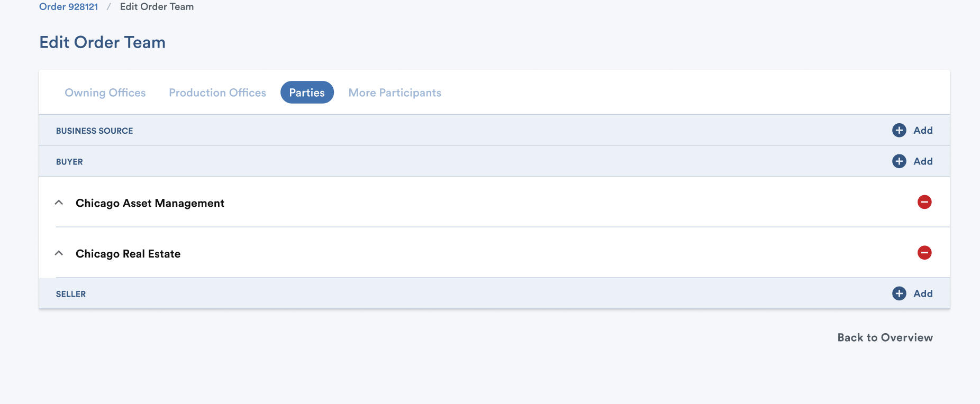Click the Add plus icon for Buyer
Image resolution: width=980 pixels, height=404 pixels.
tap(899, 161)
